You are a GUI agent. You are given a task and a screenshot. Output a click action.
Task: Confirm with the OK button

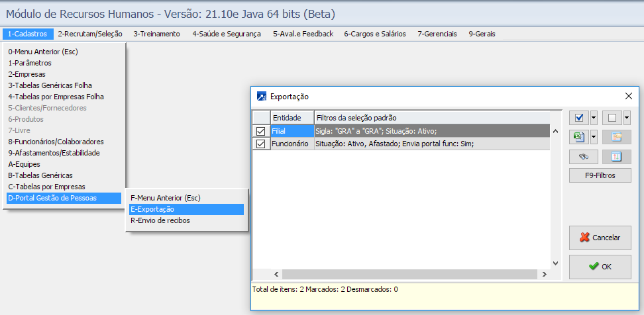[x=600, y=267]
